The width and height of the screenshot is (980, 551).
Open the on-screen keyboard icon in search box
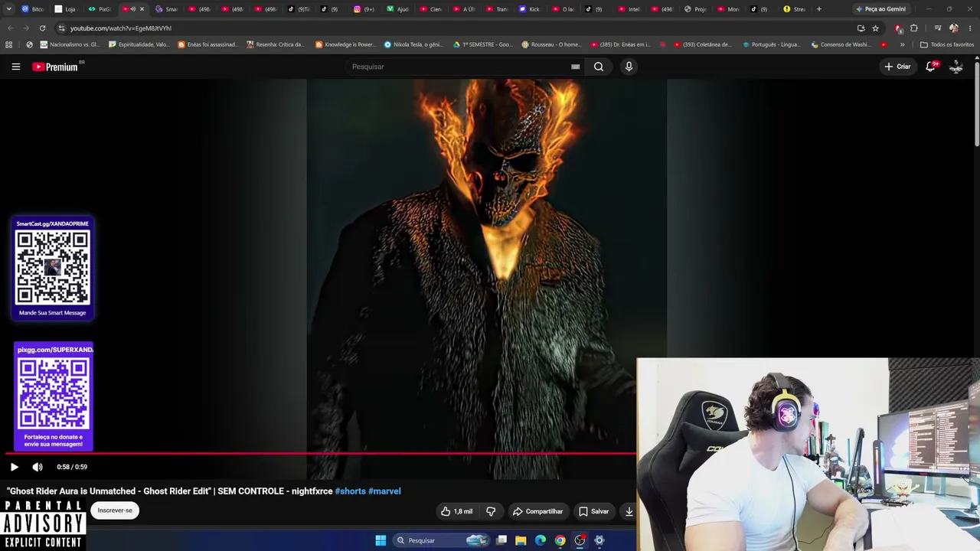(x=575, y=67)
